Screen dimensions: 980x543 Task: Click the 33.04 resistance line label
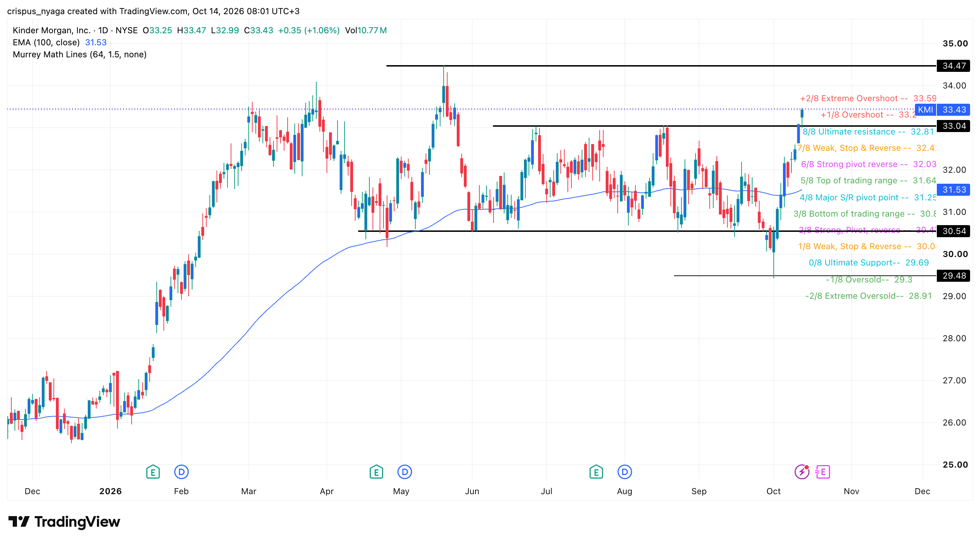coord(953,126)
